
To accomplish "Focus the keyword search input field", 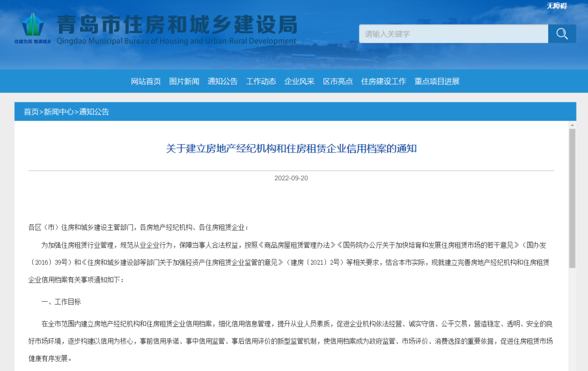I will click(454, 34).
